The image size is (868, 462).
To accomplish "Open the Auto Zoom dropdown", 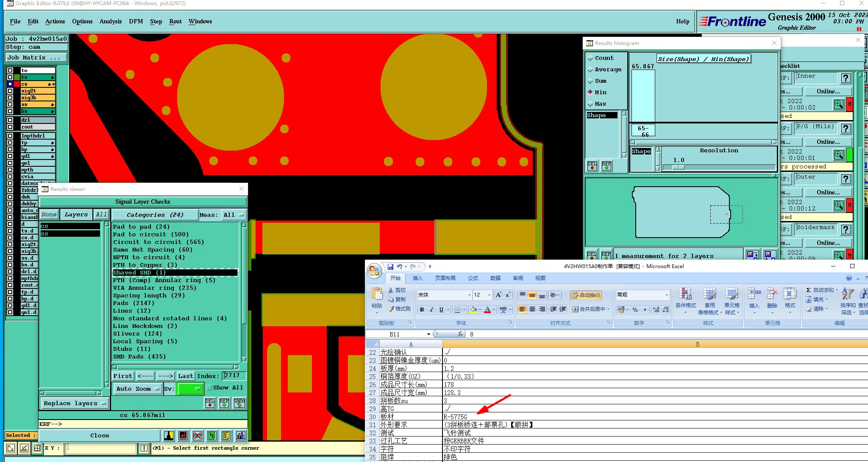I will coord(138,389).
